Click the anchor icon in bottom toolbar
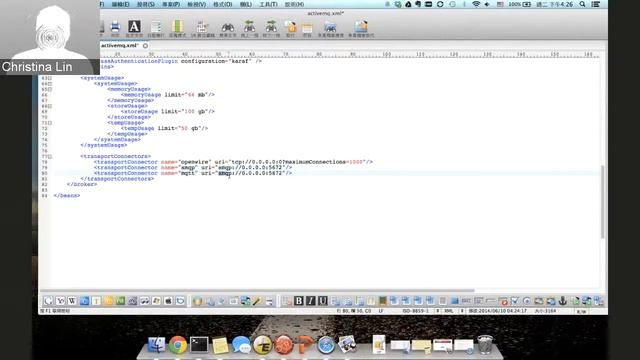 (562, 301)
